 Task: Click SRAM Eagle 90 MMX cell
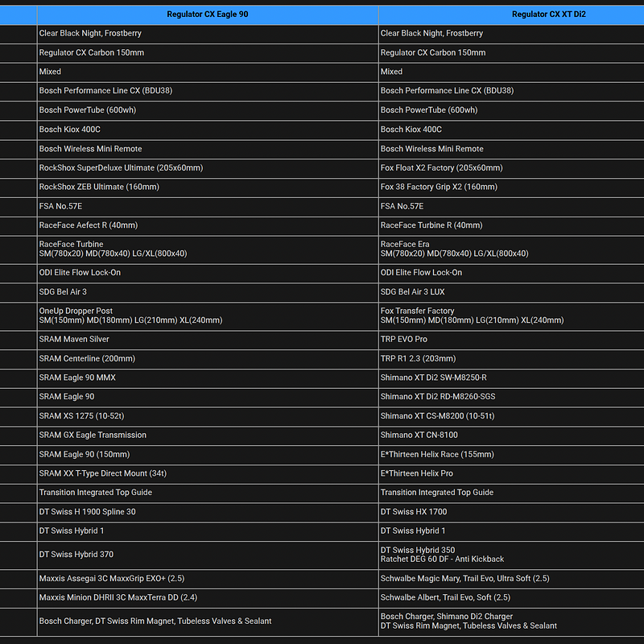click(x=208, y=378)
